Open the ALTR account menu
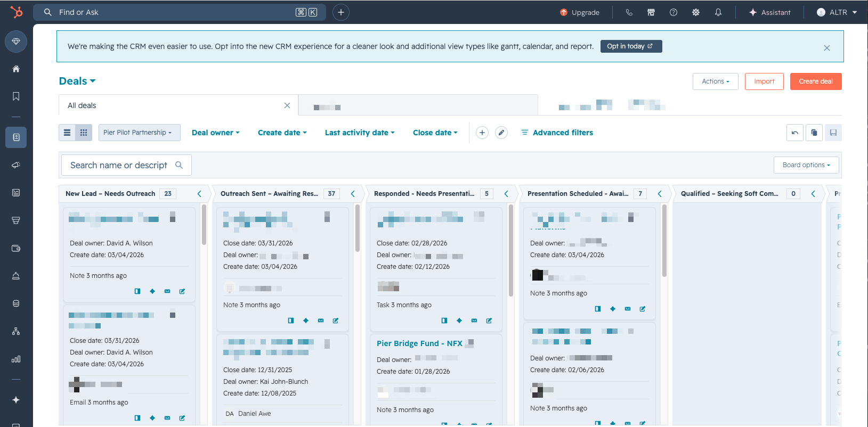Viewport: 868px width, 427px height. pos(837,12)
